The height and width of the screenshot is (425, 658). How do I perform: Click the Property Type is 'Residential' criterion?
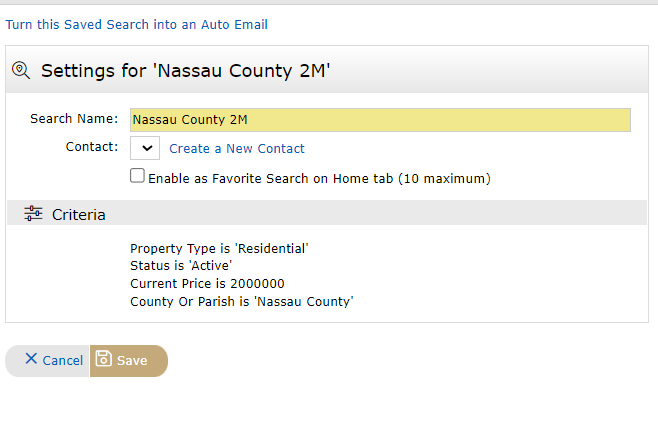219,248
